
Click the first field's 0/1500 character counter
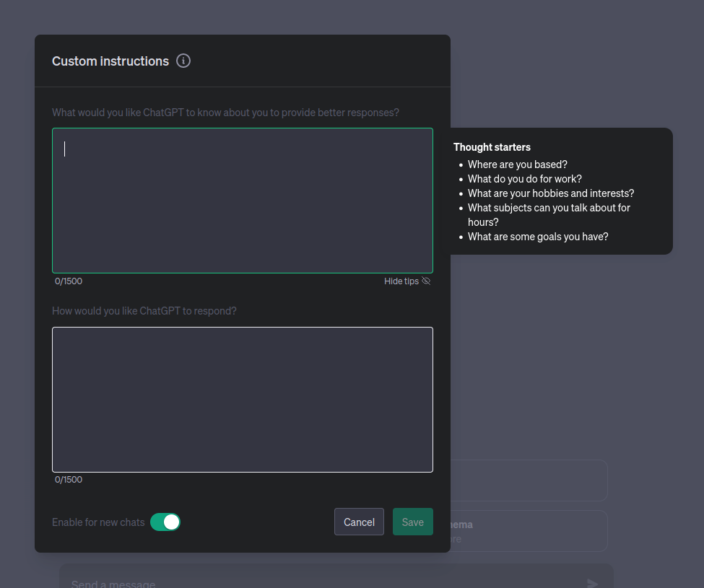(x=69, y=281)
